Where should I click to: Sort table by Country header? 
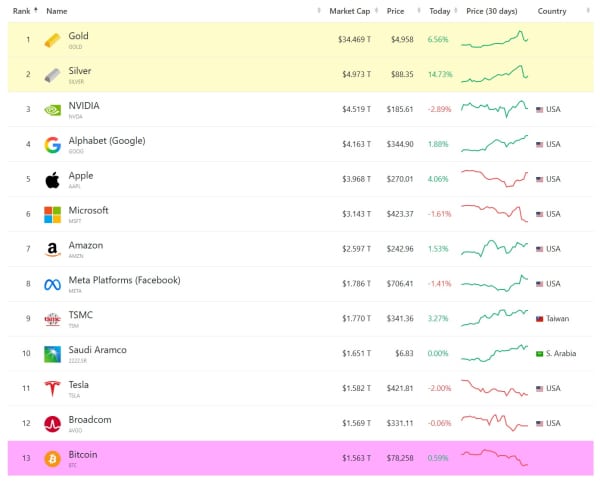click(x=552, y=11)
